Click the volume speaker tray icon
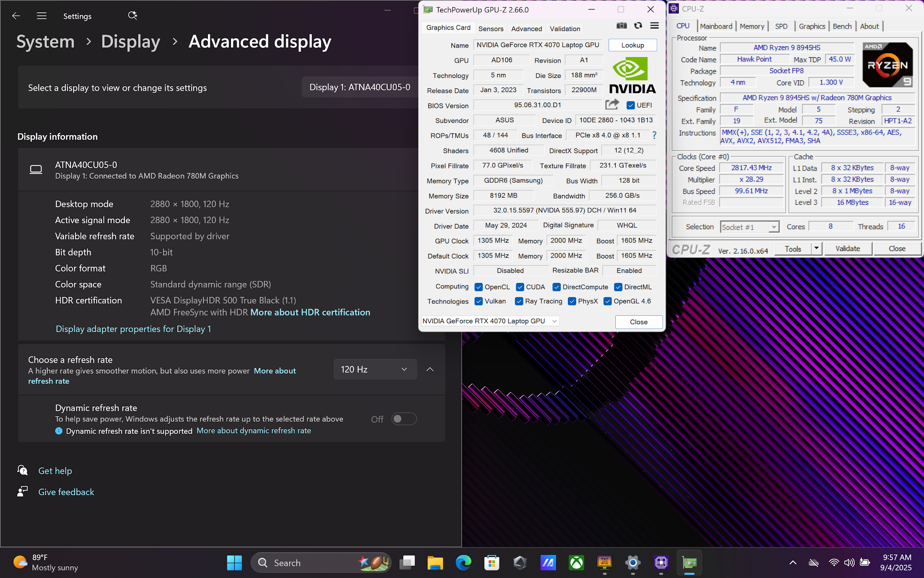Image resolution: width=924 pixels, height=578 pixels. [849, 562]
